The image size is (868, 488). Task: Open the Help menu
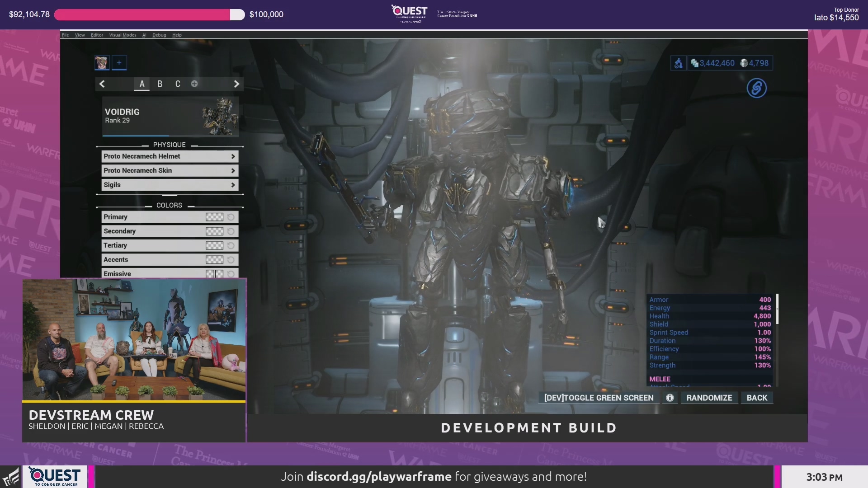click(x=177, y=35)
